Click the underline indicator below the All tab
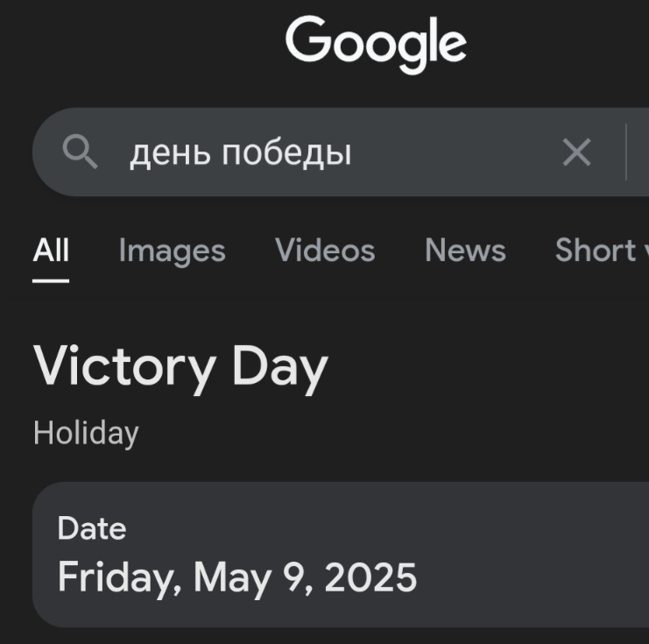 (x=51, y=280)
